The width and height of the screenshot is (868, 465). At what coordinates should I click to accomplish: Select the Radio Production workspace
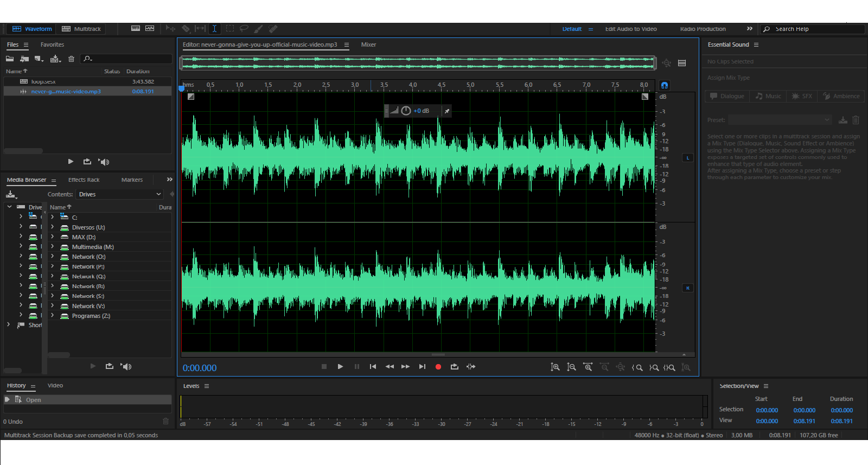click(x=703, y=29)
